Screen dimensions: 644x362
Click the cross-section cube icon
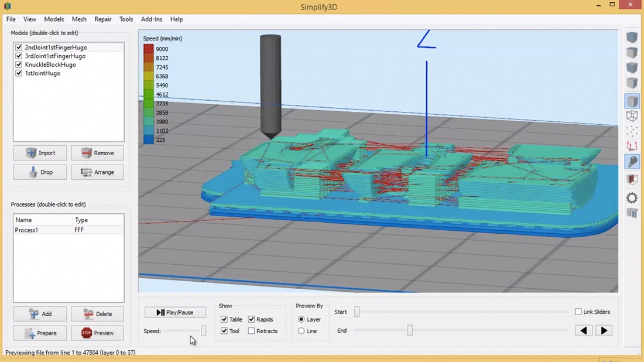632,179
